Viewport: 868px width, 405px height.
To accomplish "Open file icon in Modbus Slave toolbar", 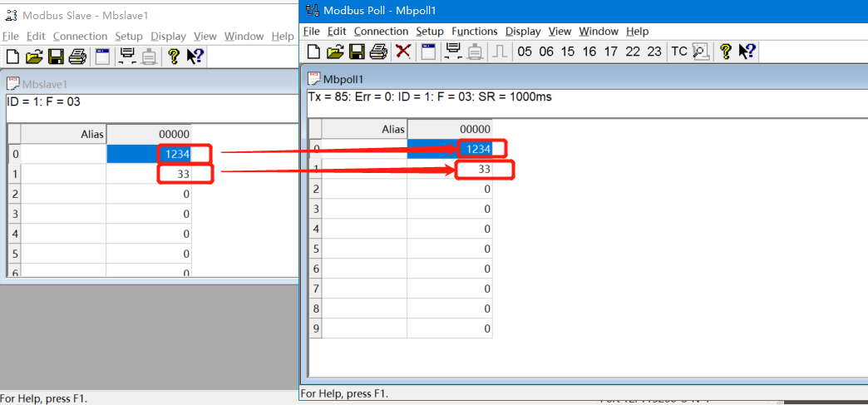I will point(34,57).
